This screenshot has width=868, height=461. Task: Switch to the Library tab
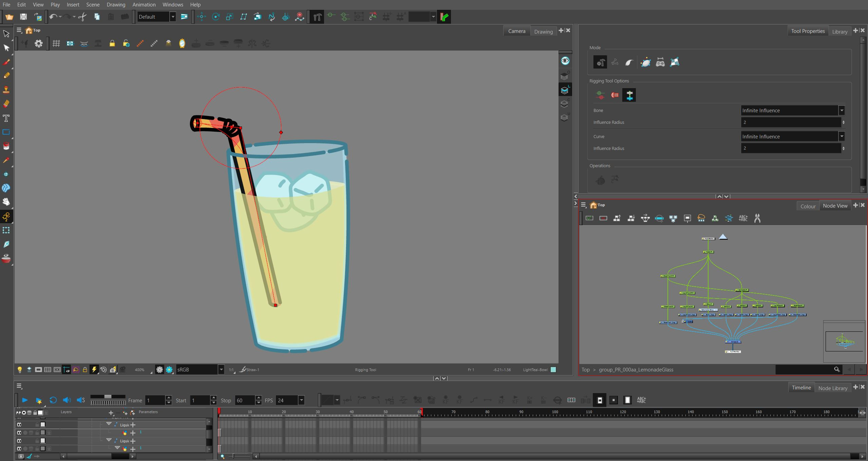point(839,32)
